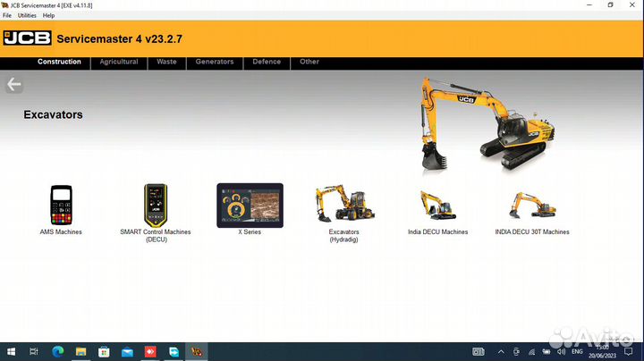Screen dimensions: 644x361
Task: Open the volume control in tray
Action: tap(562, 351)
